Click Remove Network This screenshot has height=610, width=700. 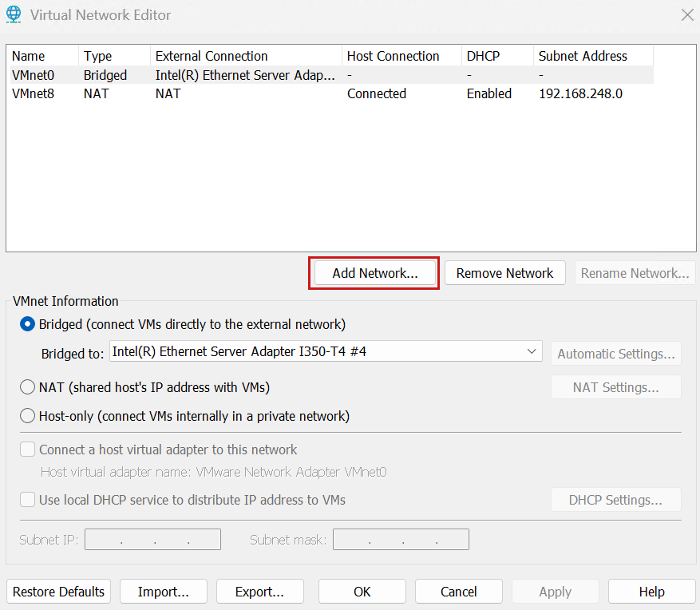[504, 272]
